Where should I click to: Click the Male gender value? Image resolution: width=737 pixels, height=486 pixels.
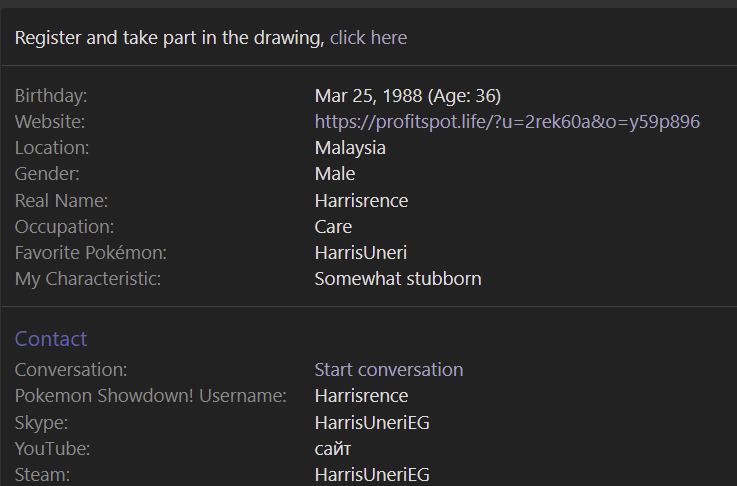(x=335, y=174)
